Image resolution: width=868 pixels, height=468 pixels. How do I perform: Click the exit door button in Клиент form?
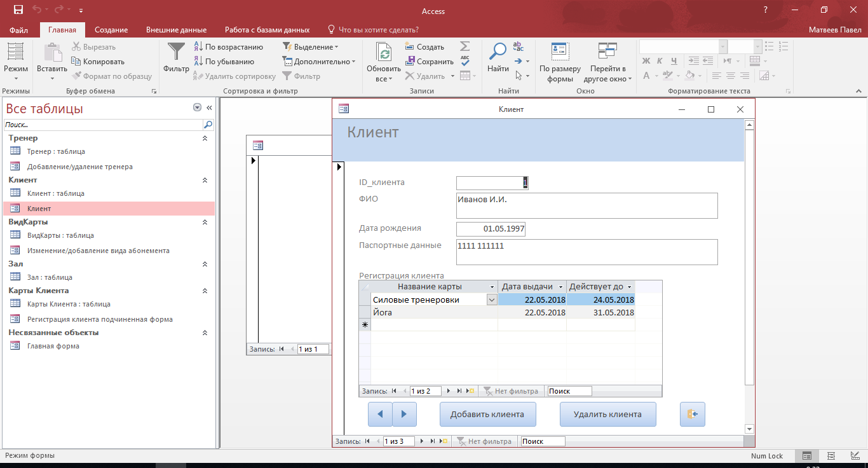point(692,414)
